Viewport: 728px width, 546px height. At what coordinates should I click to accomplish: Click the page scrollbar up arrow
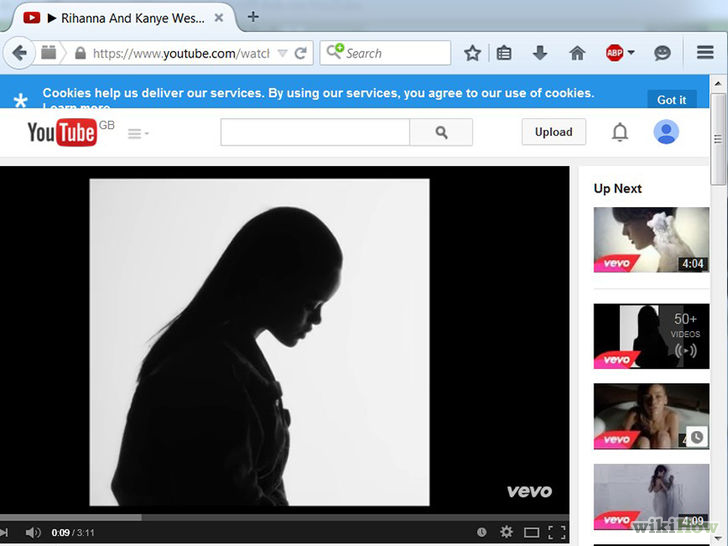click(718, 84)
